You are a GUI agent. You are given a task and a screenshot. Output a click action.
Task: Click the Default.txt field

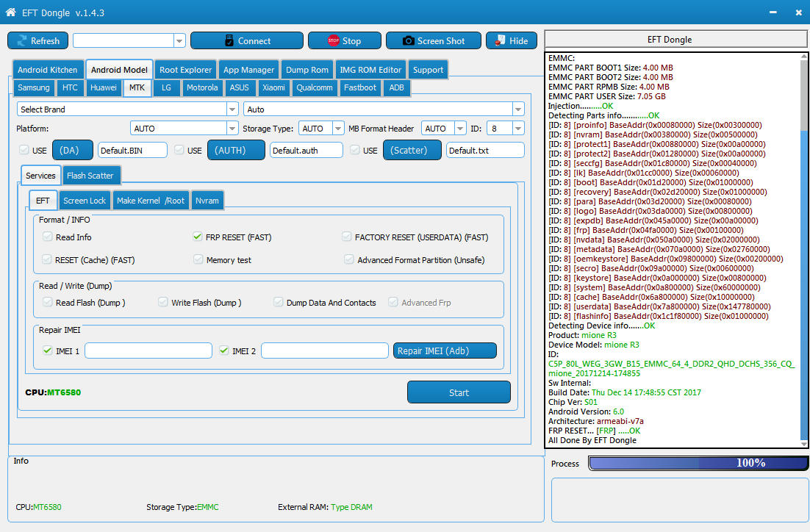(x=485, y=151)
